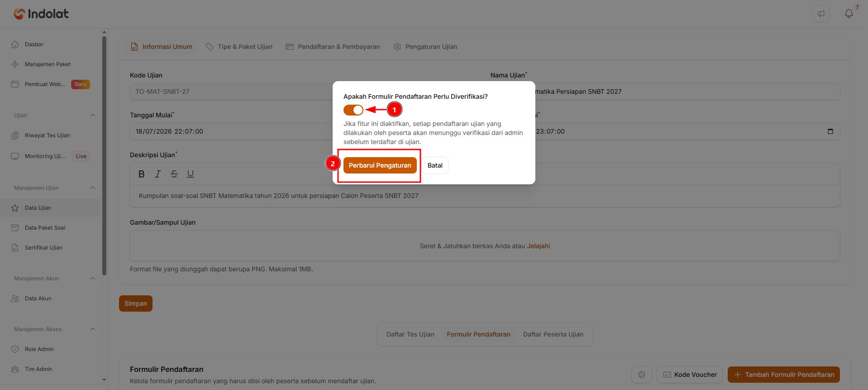Collapse the Manajemen Akun sidebar section
The height and width of the screenshot is (390, 868).
93,279
